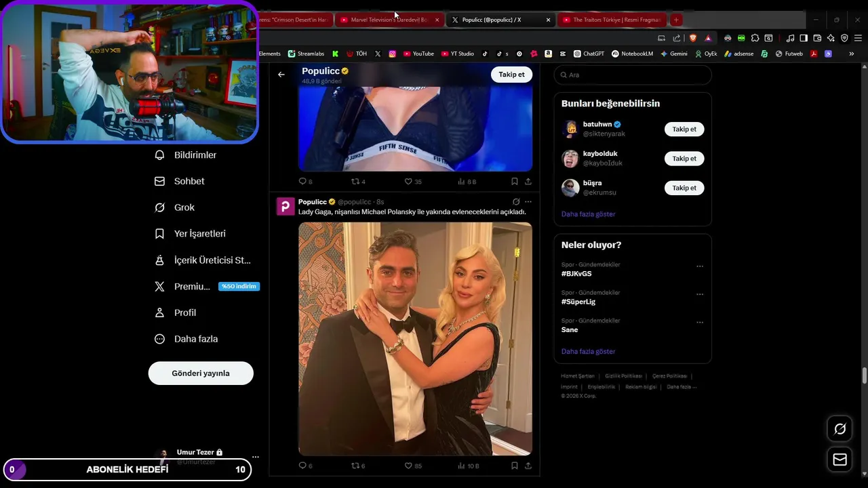Open the floating messages envelope button
868x488 pixels.
[x=840, y=460]
